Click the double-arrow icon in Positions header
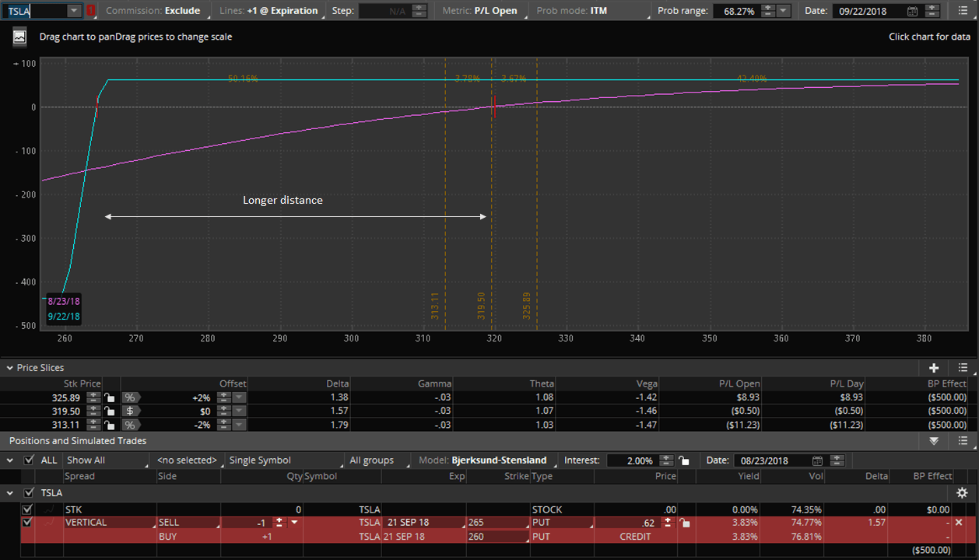Image resolution: width=979 pixels, height=560 pixels. click(934, 441)
